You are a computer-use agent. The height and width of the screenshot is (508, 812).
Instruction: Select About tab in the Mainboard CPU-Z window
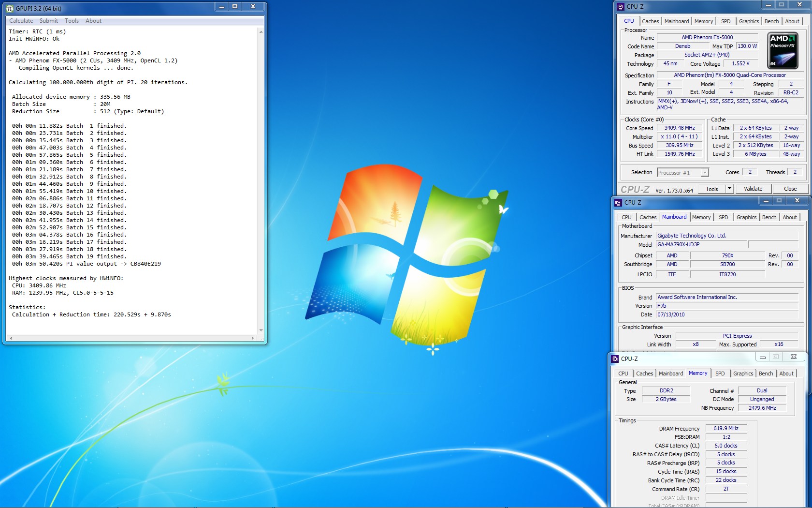tap(790, 217)
